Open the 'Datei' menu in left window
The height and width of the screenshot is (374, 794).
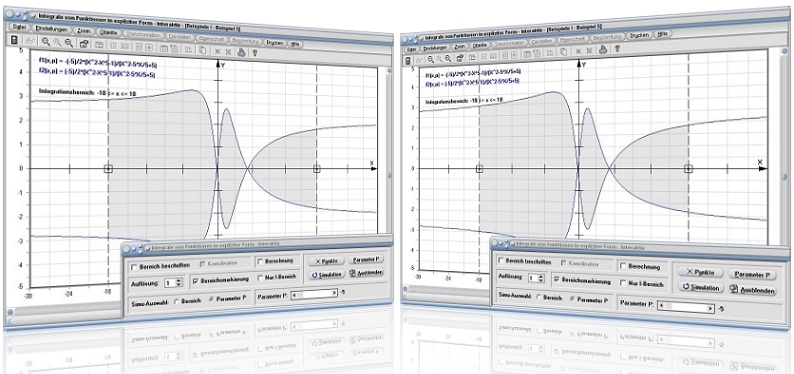(x=20, y=28)
